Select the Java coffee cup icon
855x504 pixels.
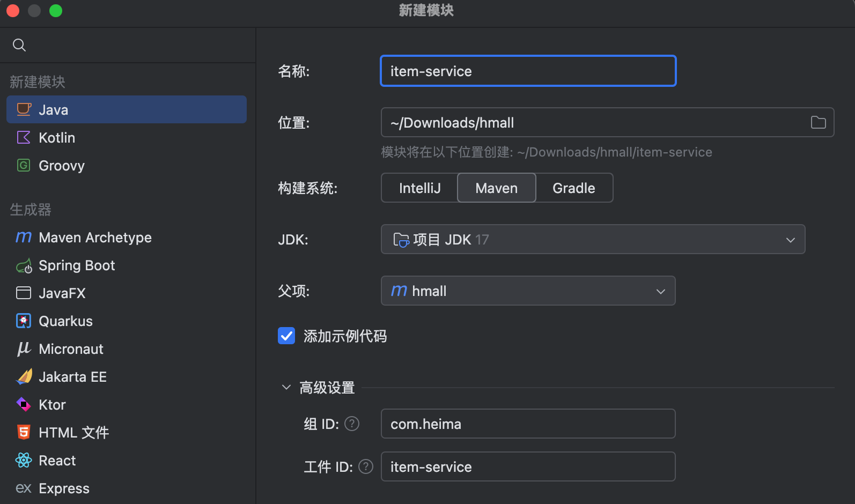point(24,109)
